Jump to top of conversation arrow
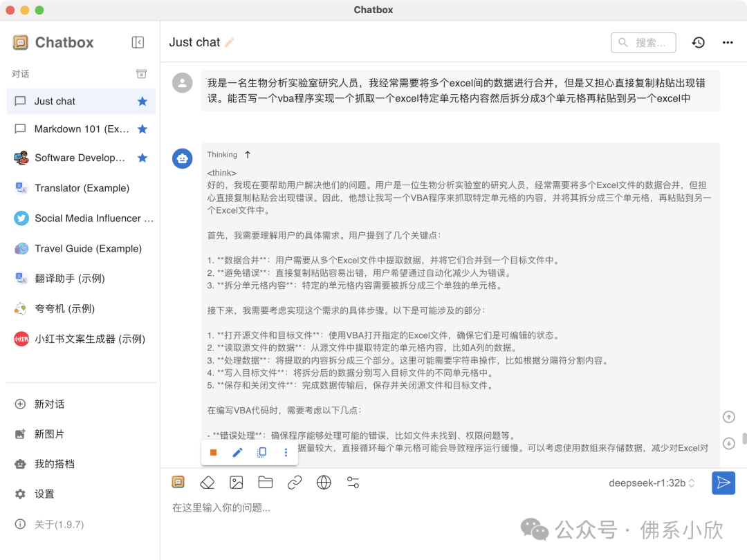The width and height of the screenshot is (747, 560). pyautogui.click(x=729, y=417)
